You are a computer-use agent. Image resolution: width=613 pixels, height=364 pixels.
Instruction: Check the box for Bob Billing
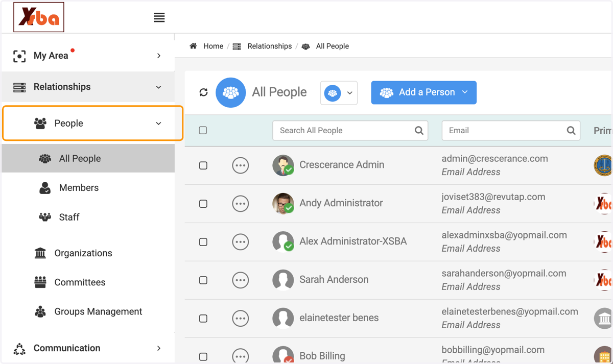point(203,356)
